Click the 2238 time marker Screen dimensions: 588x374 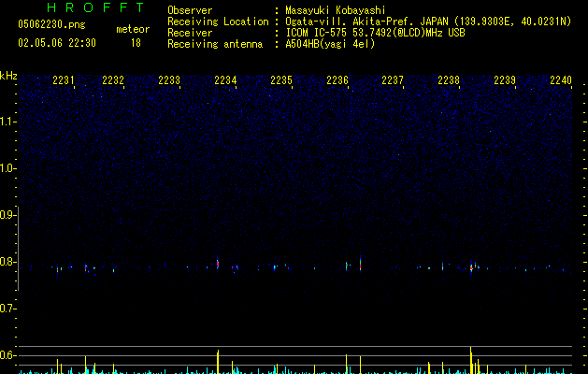pyautogui.click(x=449, y=80)
